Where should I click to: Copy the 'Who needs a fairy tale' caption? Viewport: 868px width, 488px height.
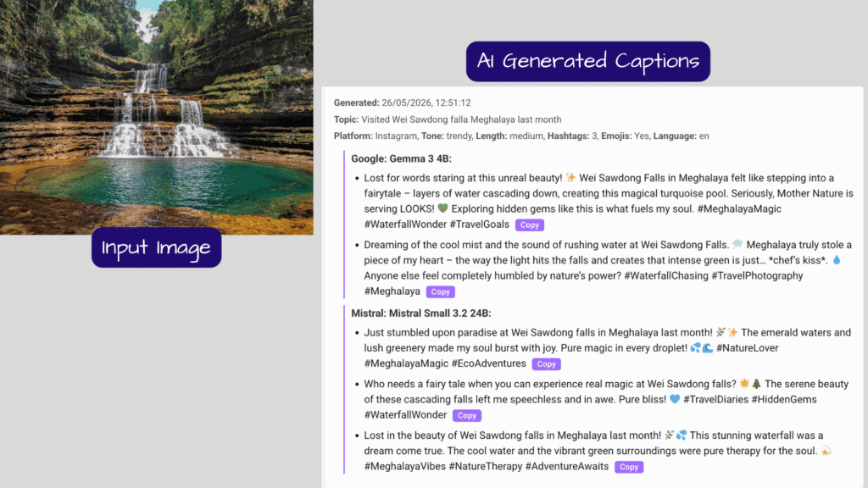coord(467,415)
